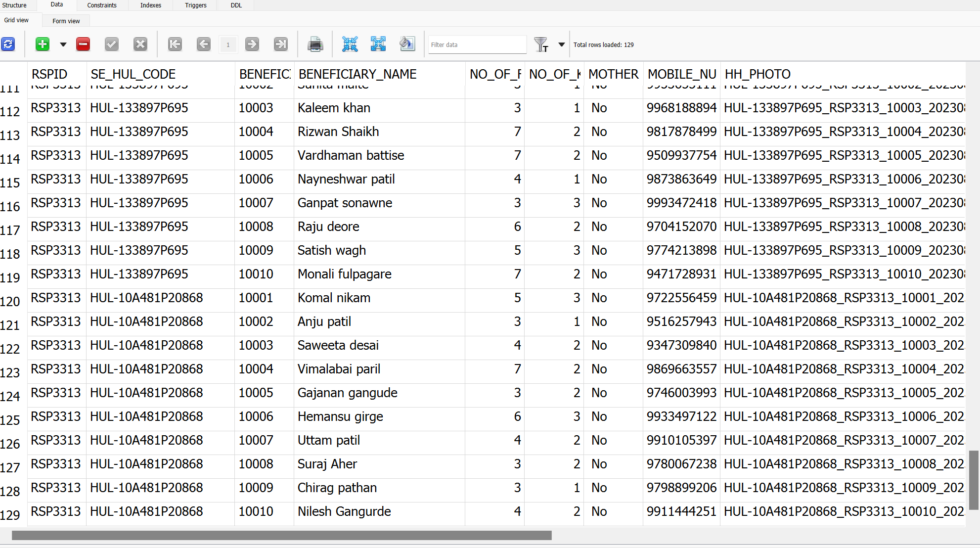Delete the selected row with red minus

click(x=83, y=45)
